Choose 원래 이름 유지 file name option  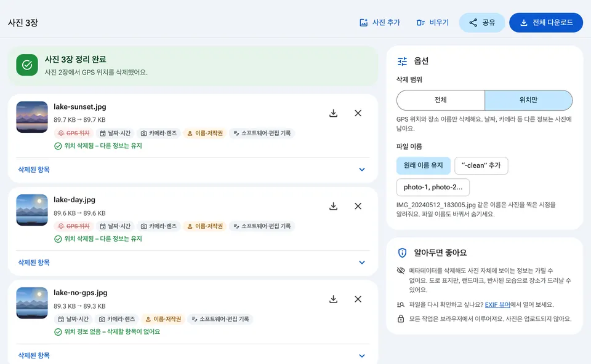click(x=424, y=165)
